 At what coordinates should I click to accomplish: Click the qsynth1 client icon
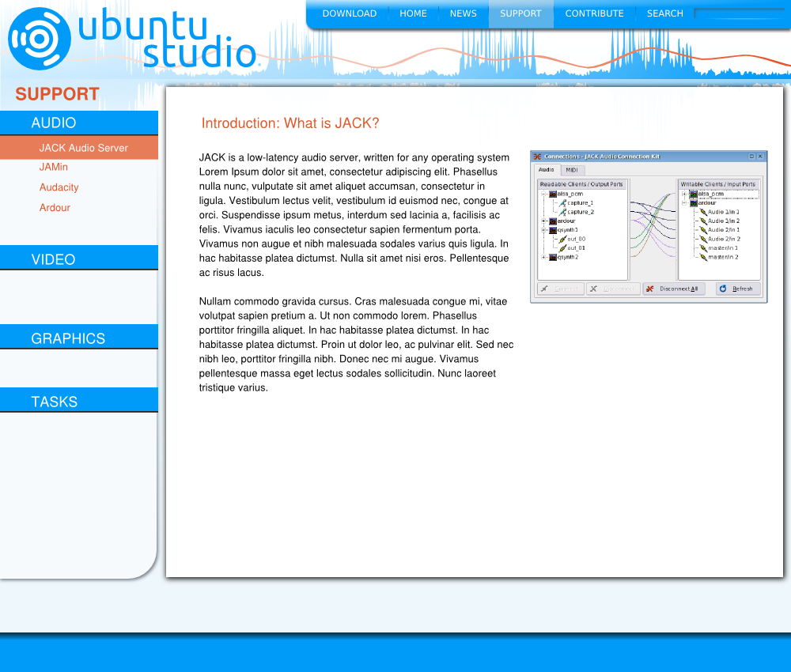tap(553, 230)
